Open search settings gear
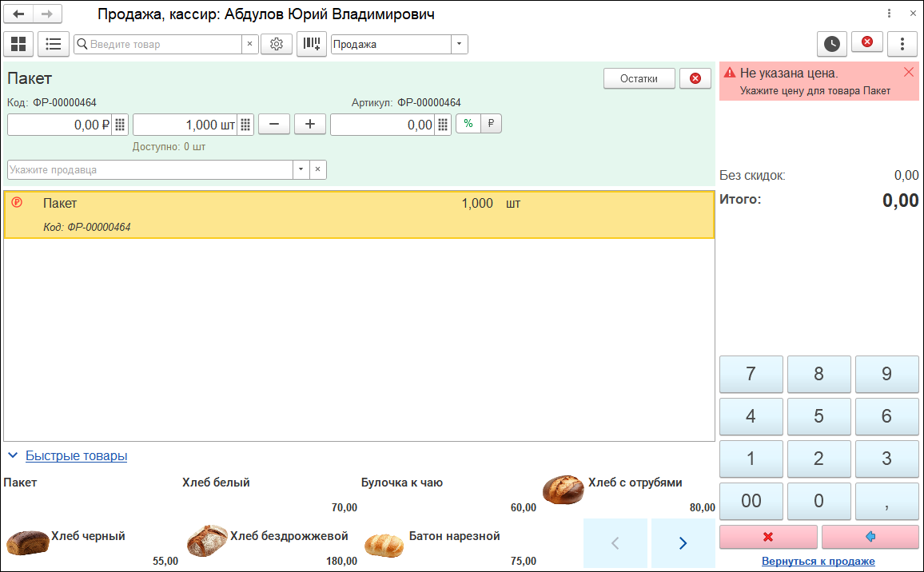This screenshot has width=924, height=572. coord(277,44)
